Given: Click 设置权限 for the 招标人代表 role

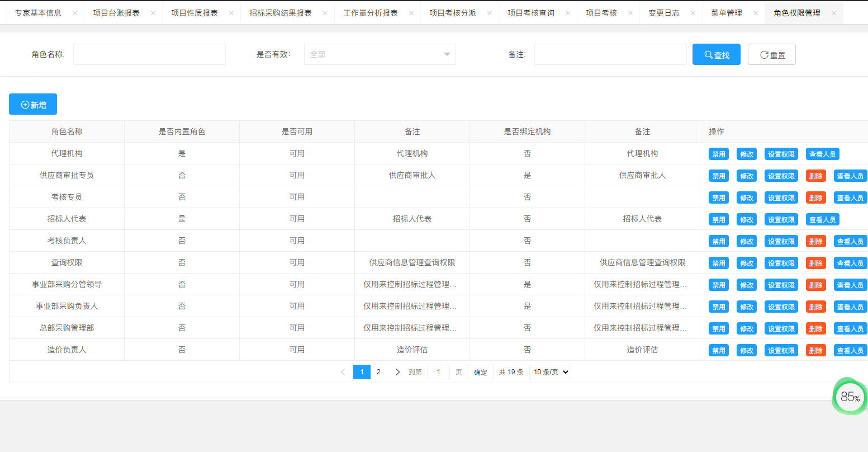Looking at the screenshot, I should 781,219.
